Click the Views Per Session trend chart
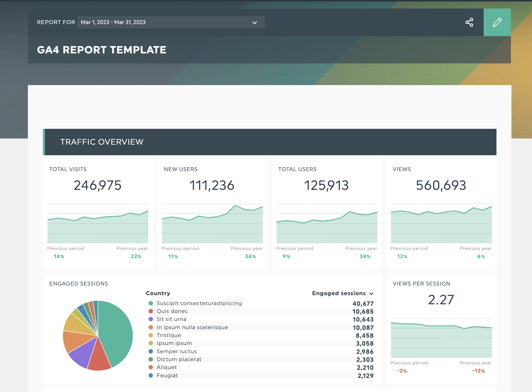Screen dimensions: 532x392 (x=441, y=338)
